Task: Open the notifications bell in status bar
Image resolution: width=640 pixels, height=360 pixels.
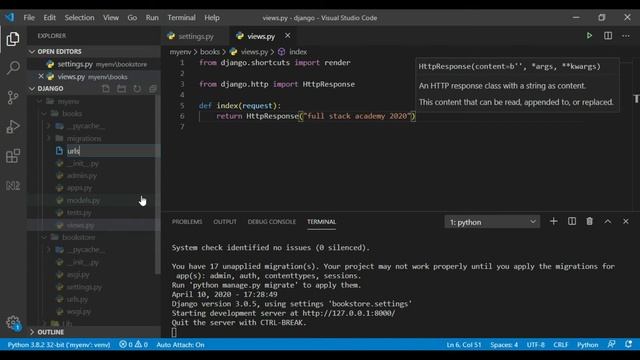Action: click(x=629, y=344)
